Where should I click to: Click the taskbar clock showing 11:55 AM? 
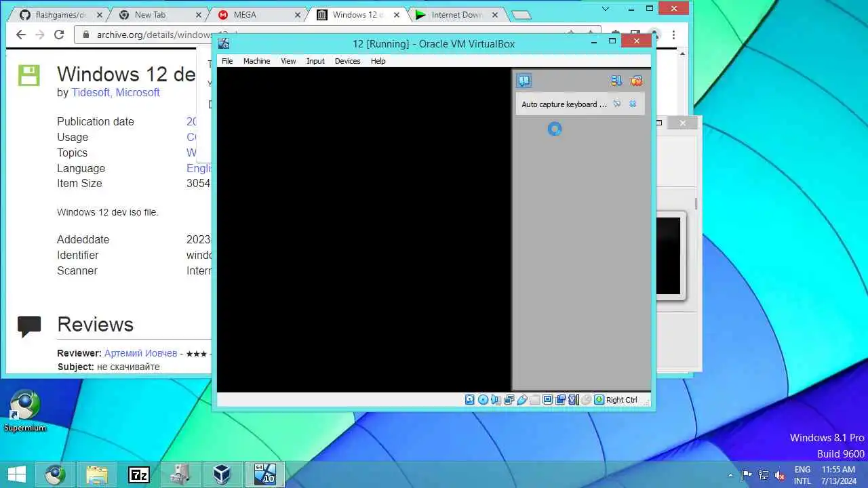(839, 474)
